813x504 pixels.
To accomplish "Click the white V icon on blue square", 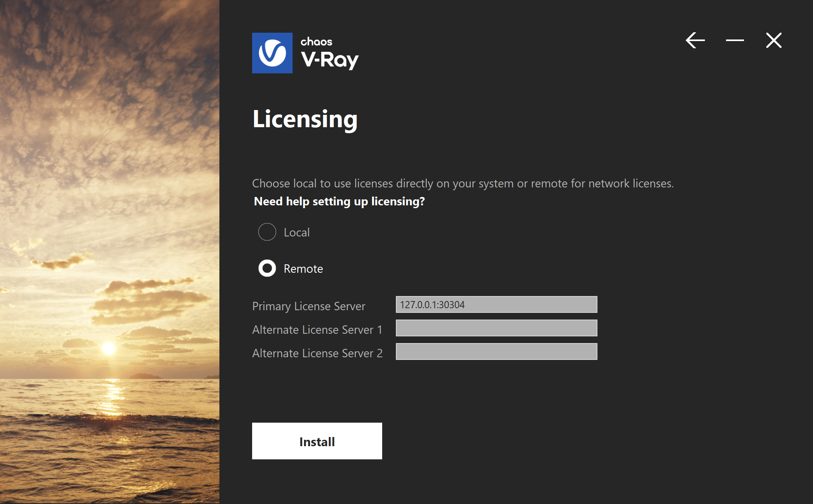I will pyautogui.click(x=272, y=53).
